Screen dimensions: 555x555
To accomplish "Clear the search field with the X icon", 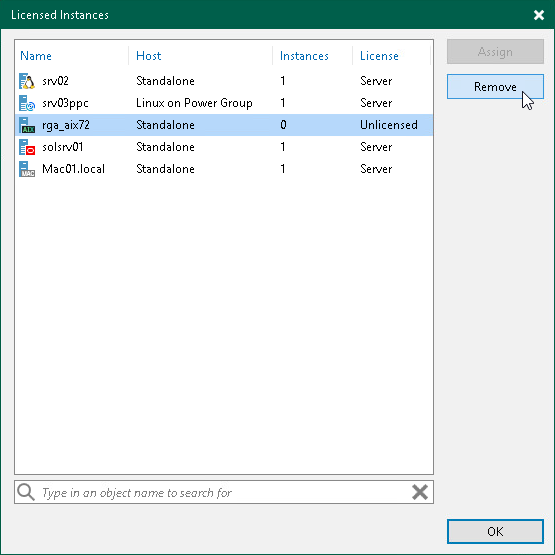I will pyautogui.click(x=420, y=492).
